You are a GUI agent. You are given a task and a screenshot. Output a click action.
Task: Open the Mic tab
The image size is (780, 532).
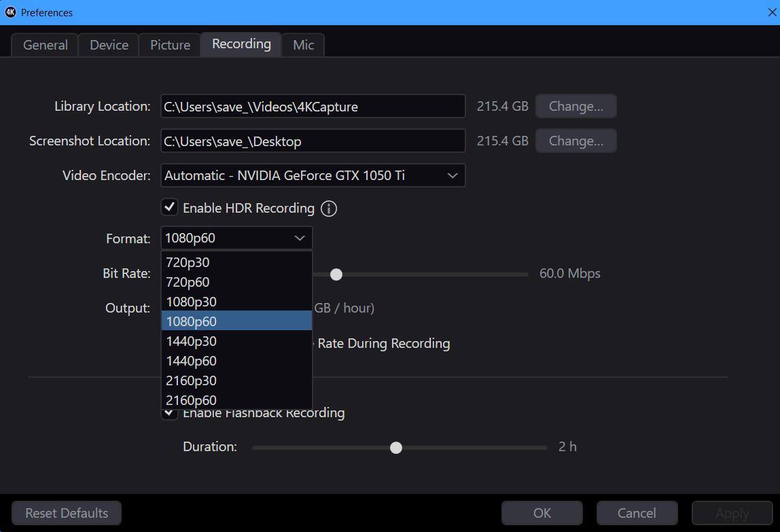click(303, 45)
